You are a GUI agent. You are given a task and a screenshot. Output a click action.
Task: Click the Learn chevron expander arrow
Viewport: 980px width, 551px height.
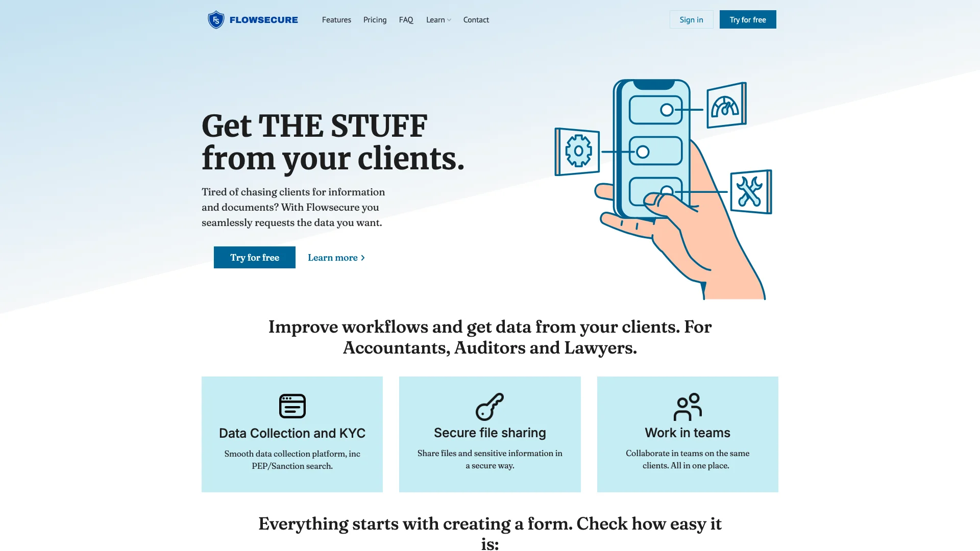449,19
